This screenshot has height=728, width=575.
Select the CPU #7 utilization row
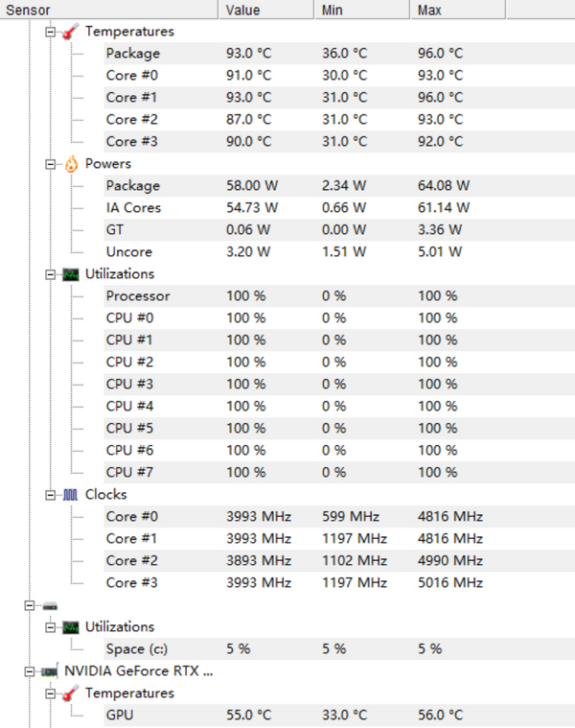(x=129, y=473)
